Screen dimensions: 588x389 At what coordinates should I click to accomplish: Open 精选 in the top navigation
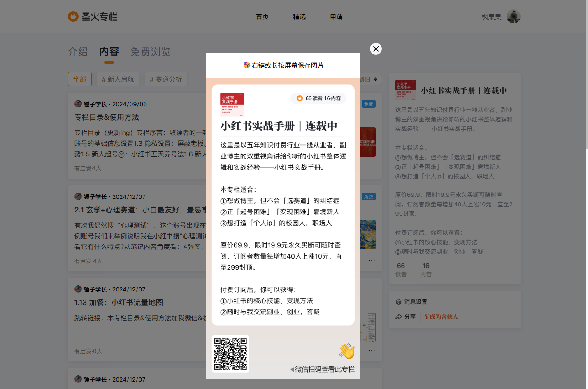click(299, 17)
